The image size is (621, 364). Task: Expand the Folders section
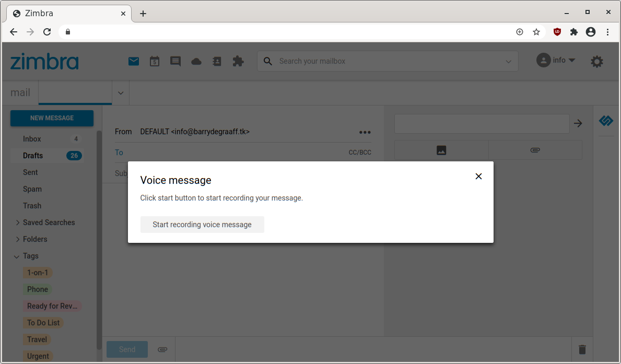point(17,239)
